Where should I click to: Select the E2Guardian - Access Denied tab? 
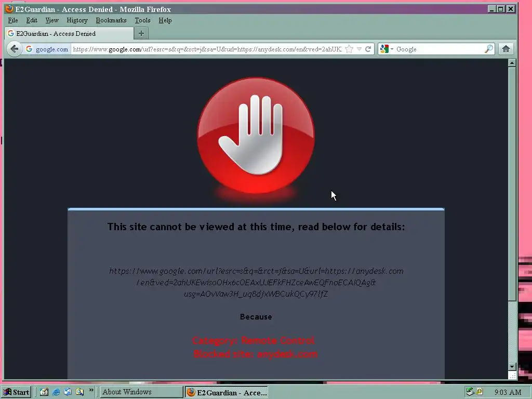pos(69,33)
